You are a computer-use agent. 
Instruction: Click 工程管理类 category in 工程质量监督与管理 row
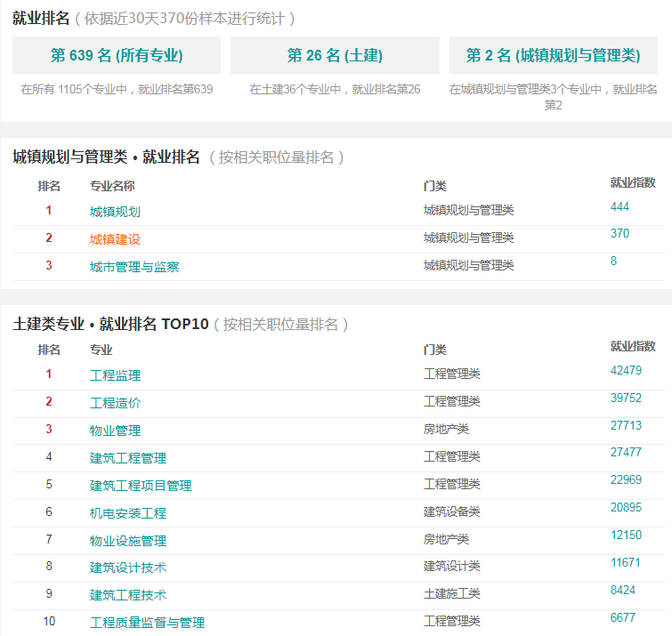coord(452,621)
